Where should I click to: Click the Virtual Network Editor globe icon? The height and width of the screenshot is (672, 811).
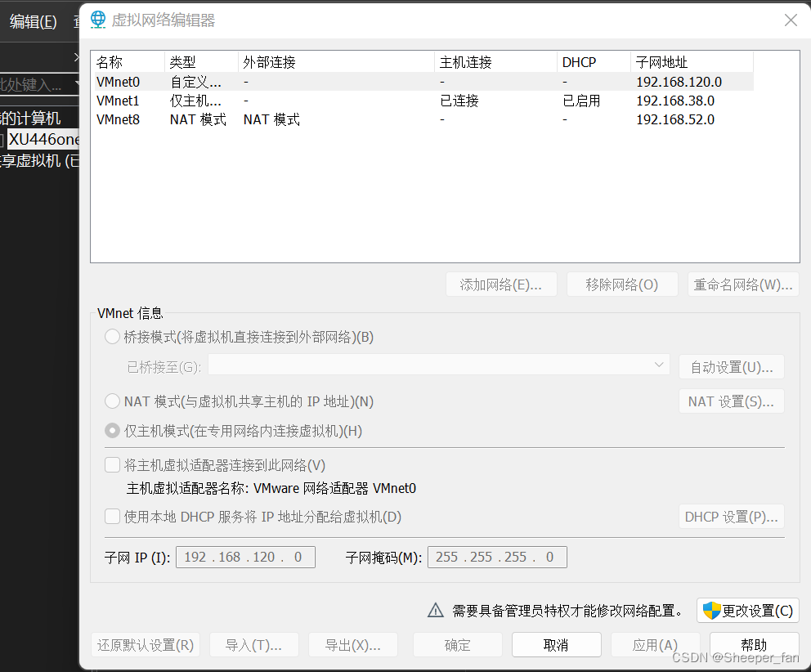[98, 20]
